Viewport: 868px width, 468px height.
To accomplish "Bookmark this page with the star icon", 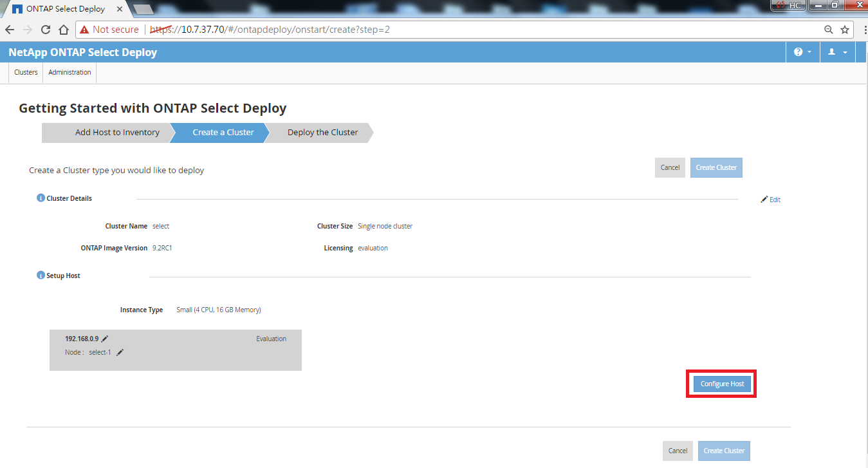I will [x=845, y=30].
